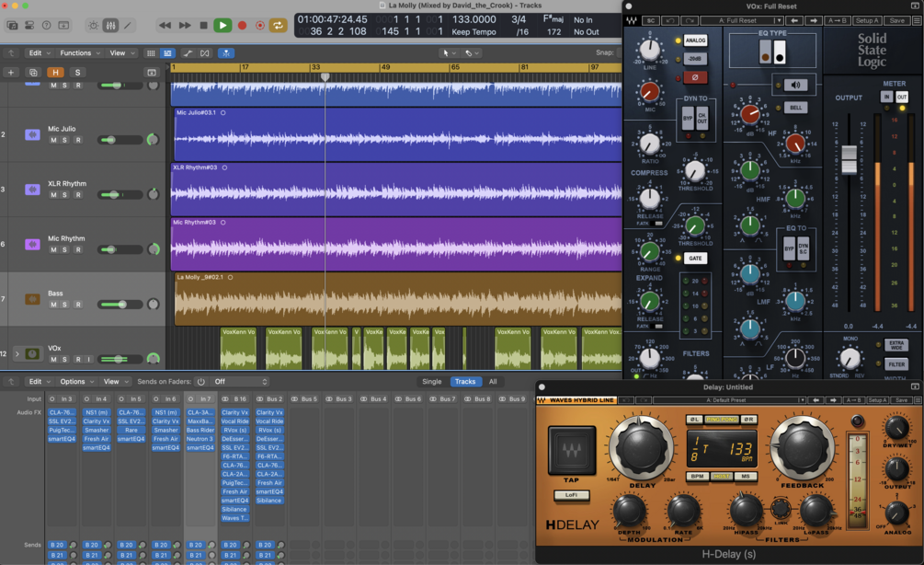Open the Inspector panel icon
Screen dimensions: 924x565
click(29, 26)
